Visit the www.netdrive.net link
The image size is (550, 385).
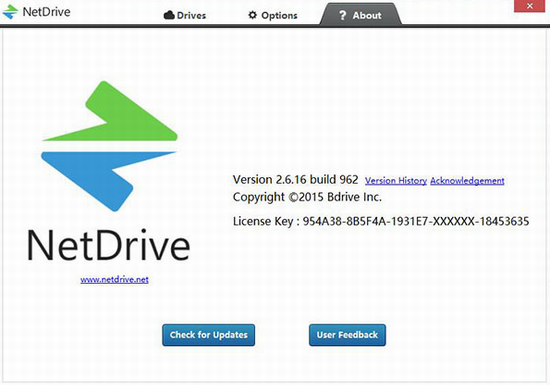coord(114,279)
